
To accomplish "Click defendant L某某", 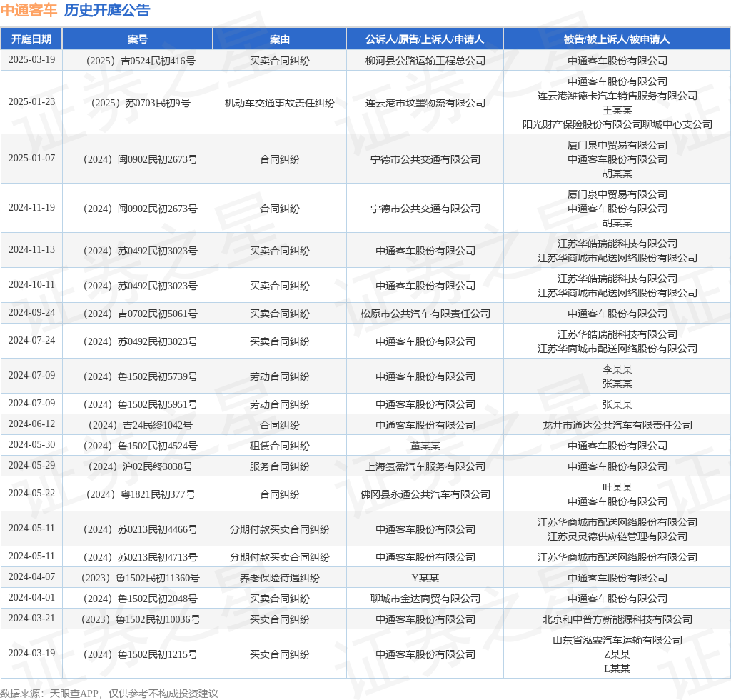I will 617,669.
